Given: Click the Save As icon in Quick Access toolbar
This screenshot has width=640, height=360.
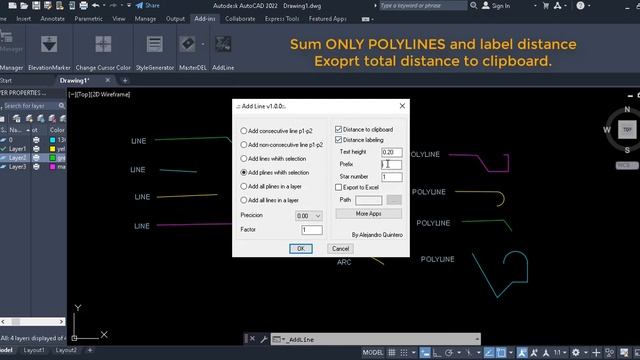Looking at the screenshot, I should [48, 5].
